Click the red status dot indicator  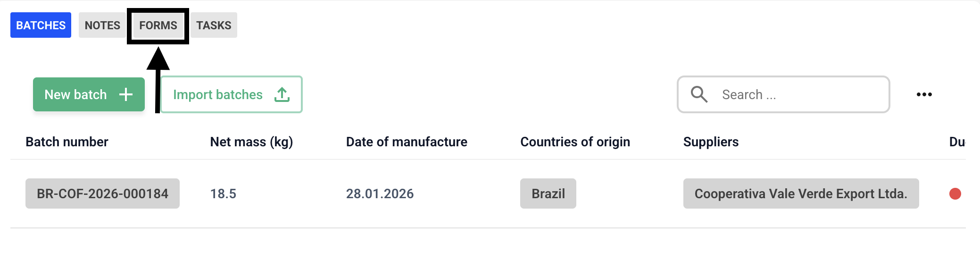[x=955, y=193]
